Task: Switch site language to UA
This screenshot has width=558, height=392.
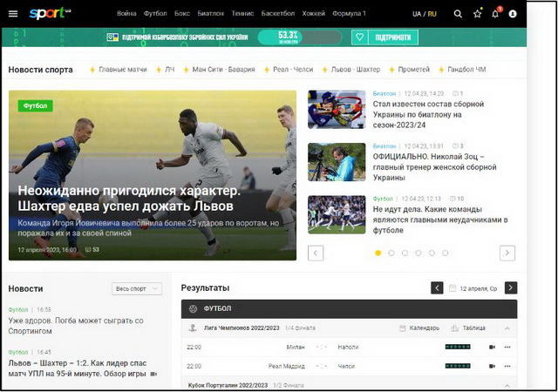Action: [417, 14]
